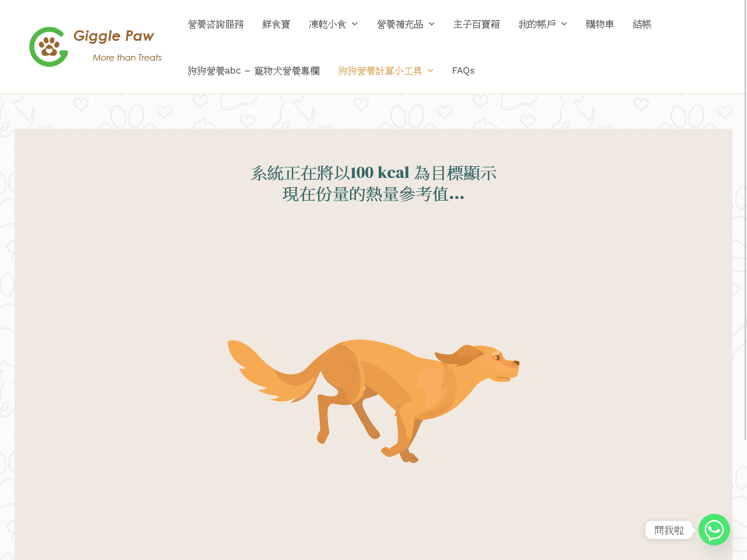747x560 pixels.
Task: Click the 100 kcal loading message heading
Action: click(x=373, y=183)
